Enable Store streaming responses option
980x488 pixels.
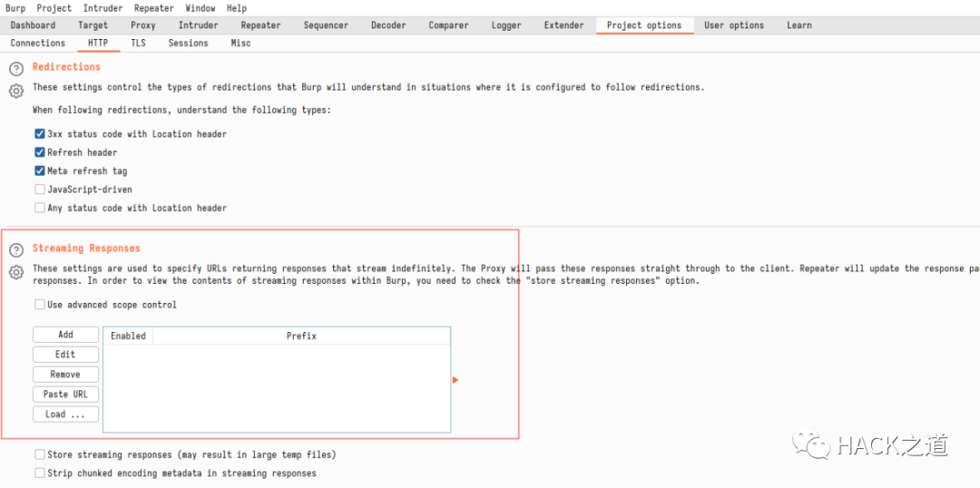click(x=40, y=454)
